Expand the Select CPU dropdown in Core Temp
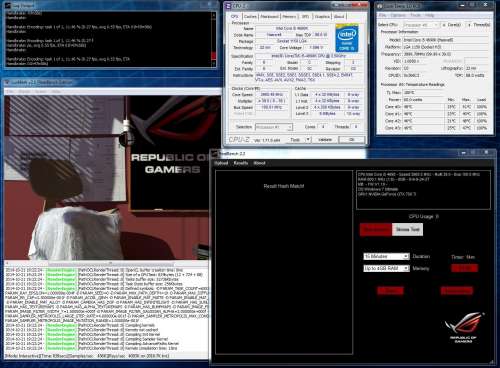The image size is (500, 368). point(421,25)
